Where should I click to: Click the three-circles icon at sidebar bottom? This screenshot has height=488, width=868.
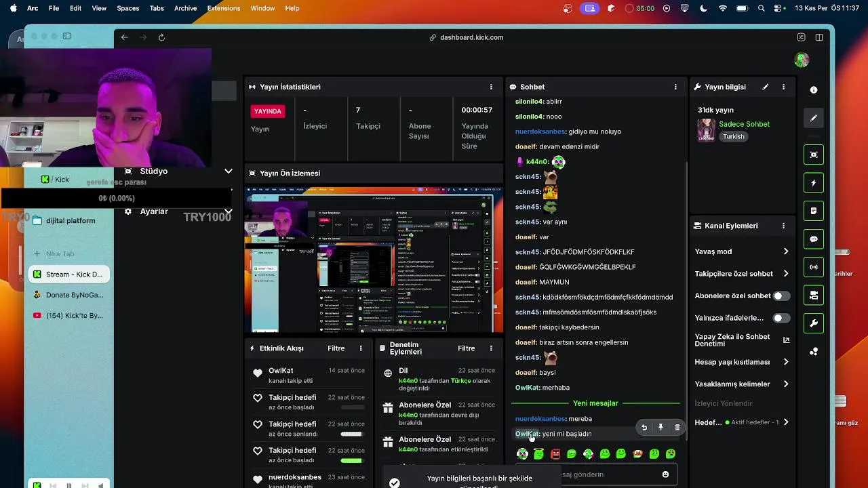pos(814,352)
